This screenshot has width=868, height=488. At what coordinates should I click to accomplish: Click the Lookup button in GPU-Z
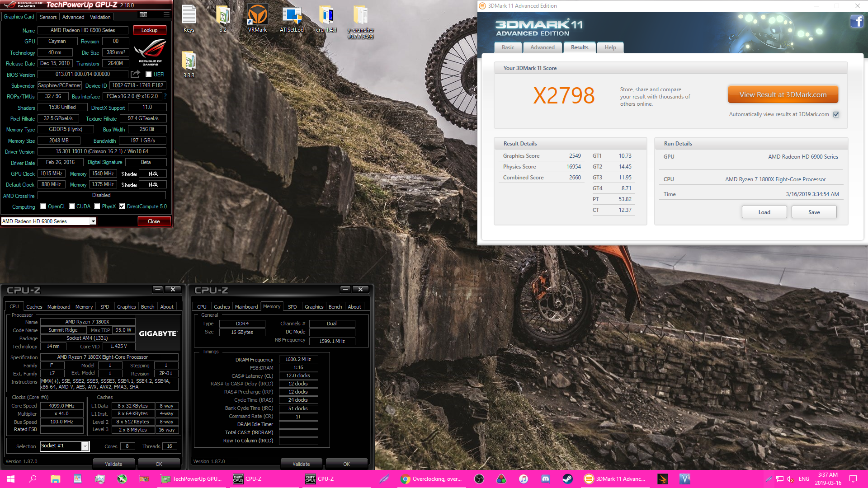point(150,30)
